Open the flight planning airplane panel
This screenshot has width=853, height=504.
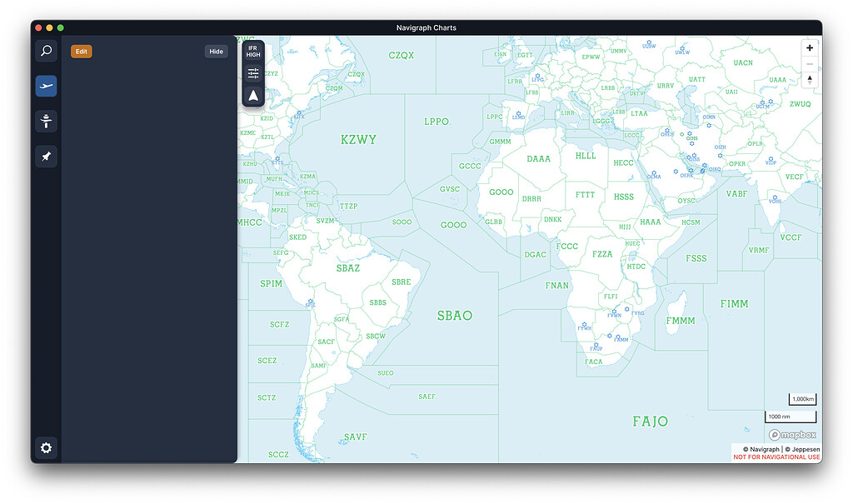(x=46, y=86)
